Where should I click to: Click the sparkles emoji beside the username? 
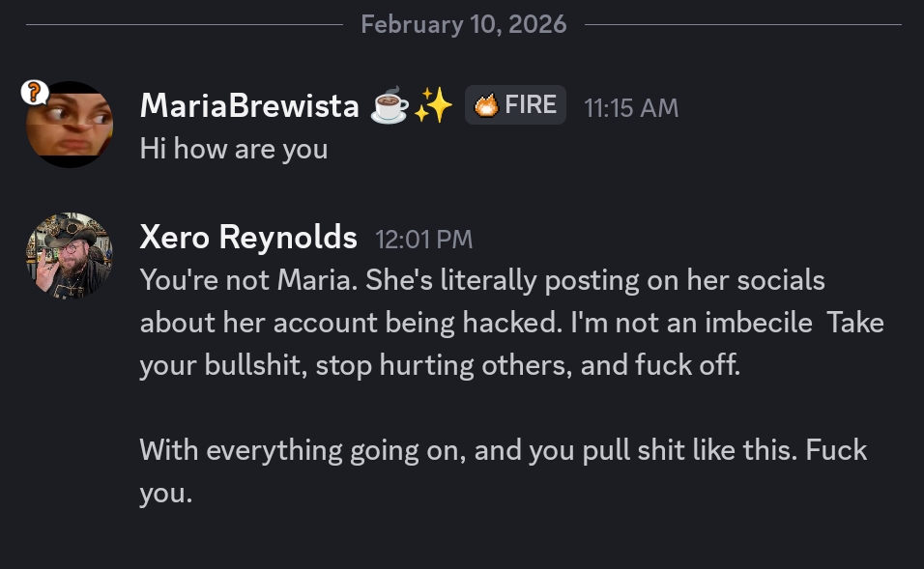tap(433, 106)
